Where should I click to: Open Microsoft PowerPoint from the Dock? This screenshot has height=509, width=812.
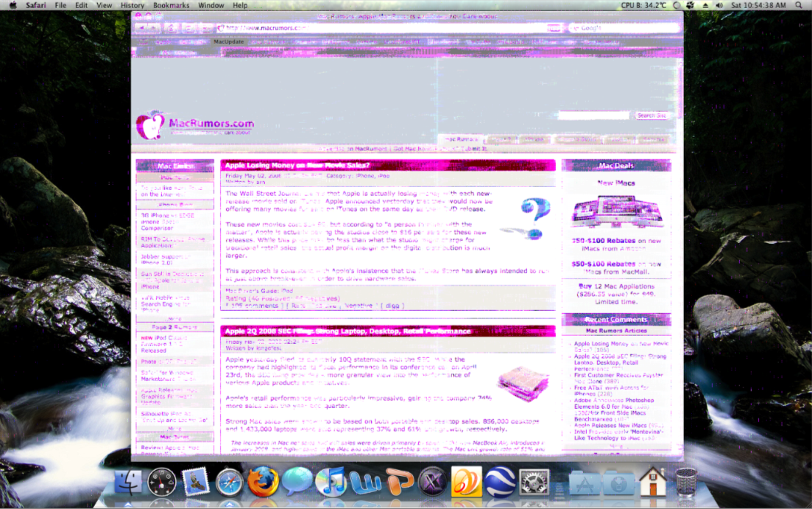point(399,483)
